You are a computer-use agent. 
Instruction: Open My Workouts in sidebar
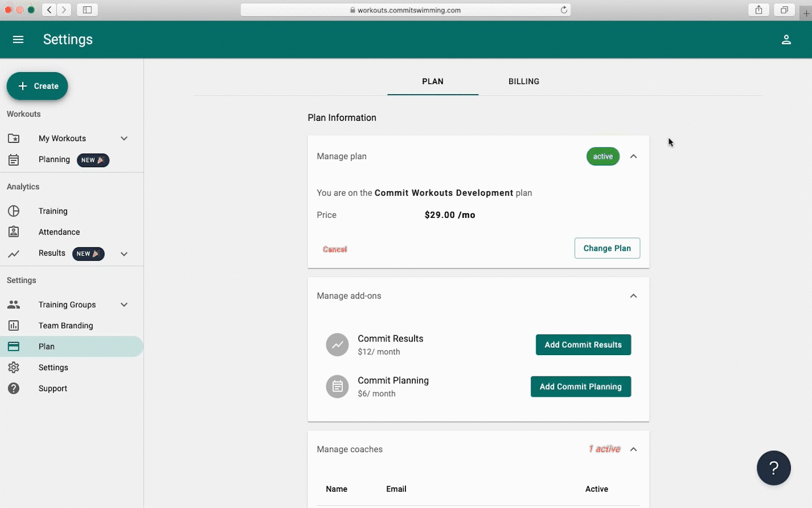pyautogui.click(x=62, y=138)
